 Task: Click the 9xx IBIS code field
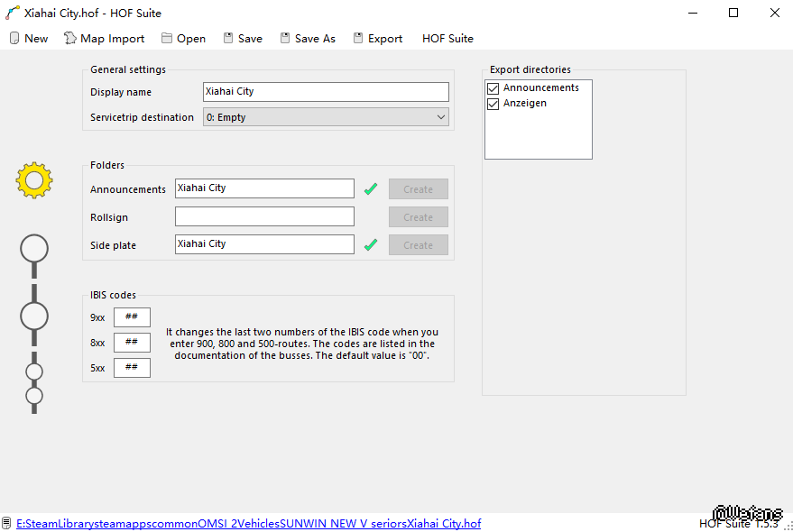pos(132,317)
